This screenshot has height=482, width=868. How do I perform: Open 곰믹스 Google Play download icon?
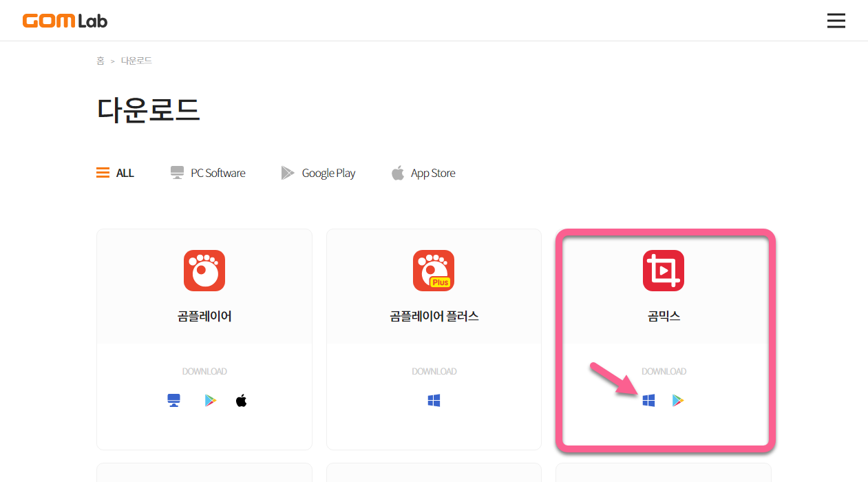coord(678,401)
